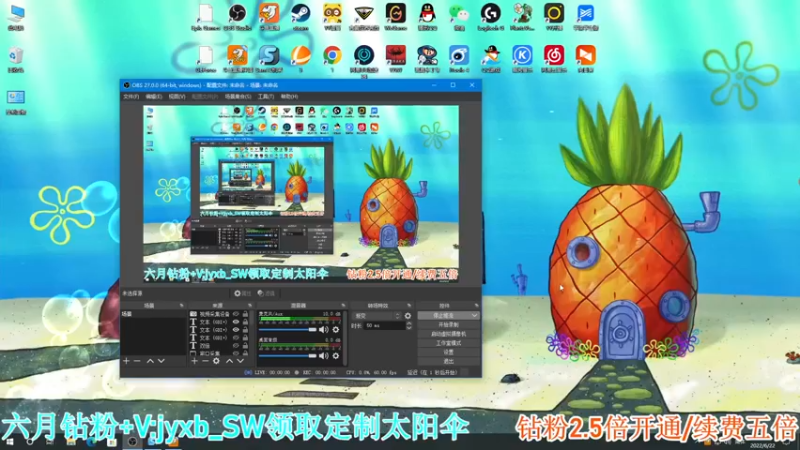Open the This PC desktop icon
Viewport: 800px width, 450px height.
click(16, 17)
